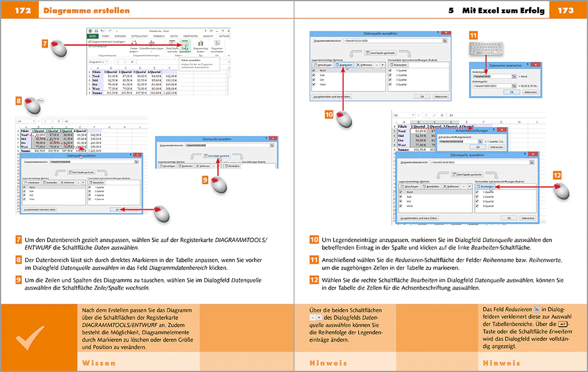This screenshot has width=588, height=372.
Task: Click OK in Datenreihe bearbeiten dialog
Action: click(512, 92)
